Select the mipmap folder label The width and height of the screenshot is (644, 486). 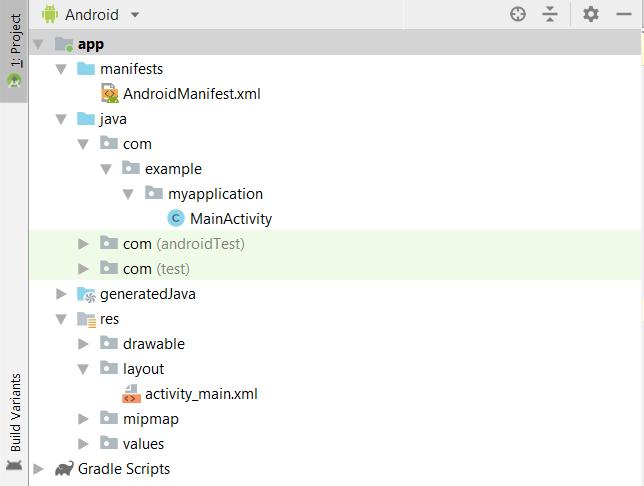[151, 419]
